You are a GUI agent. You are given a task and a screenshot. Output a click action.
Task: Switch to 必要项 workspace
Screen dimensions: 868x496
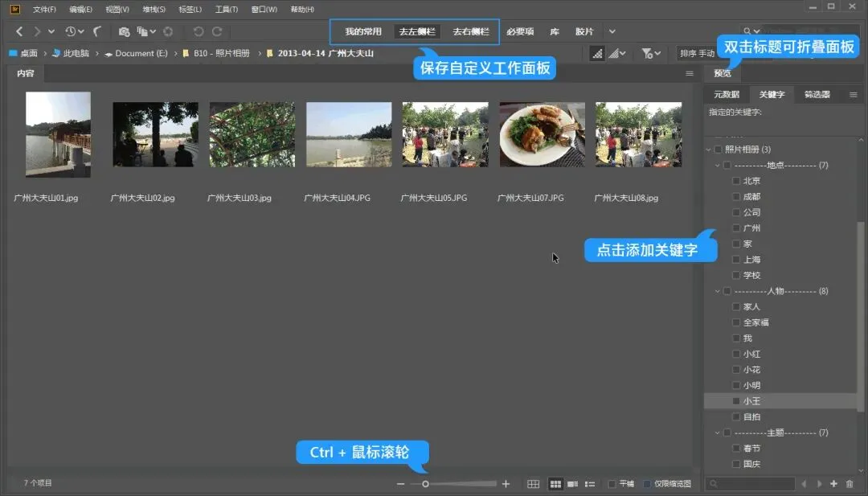(x=520, y=31)
